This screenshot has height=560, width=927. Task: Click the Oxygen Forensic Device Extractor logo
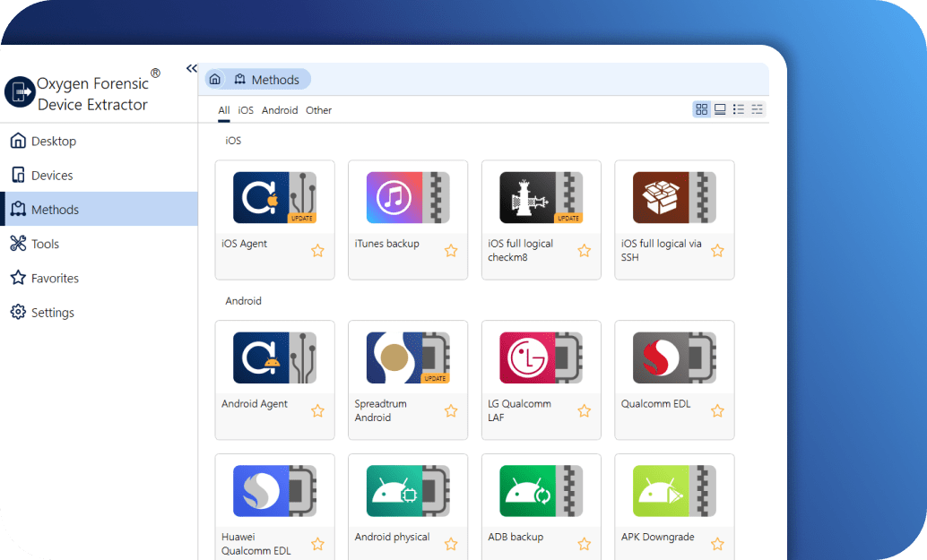[20, 92]
